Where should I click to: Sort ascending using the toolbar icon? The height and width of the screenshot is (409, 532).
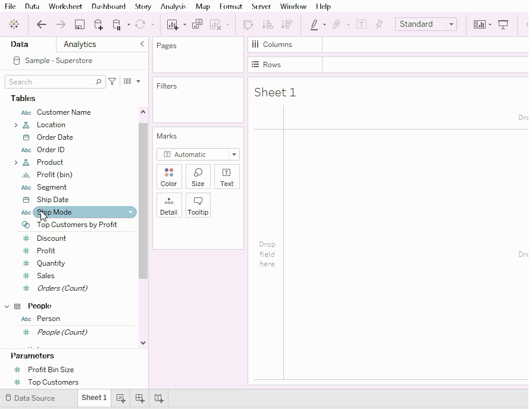268,24
